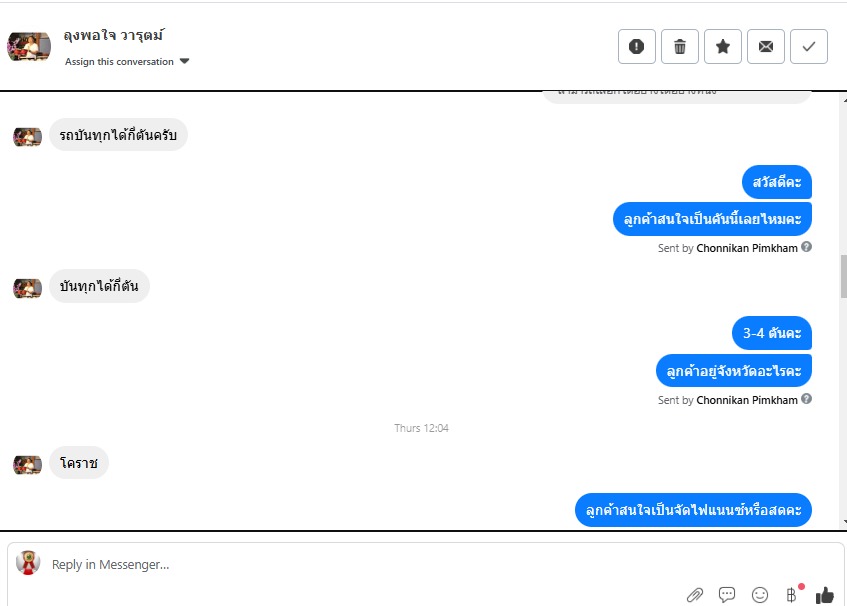Click the chat vertical scrollbar thumb
Image resolution: width=847 pixels, height=606 pixels.
[843, 275]
